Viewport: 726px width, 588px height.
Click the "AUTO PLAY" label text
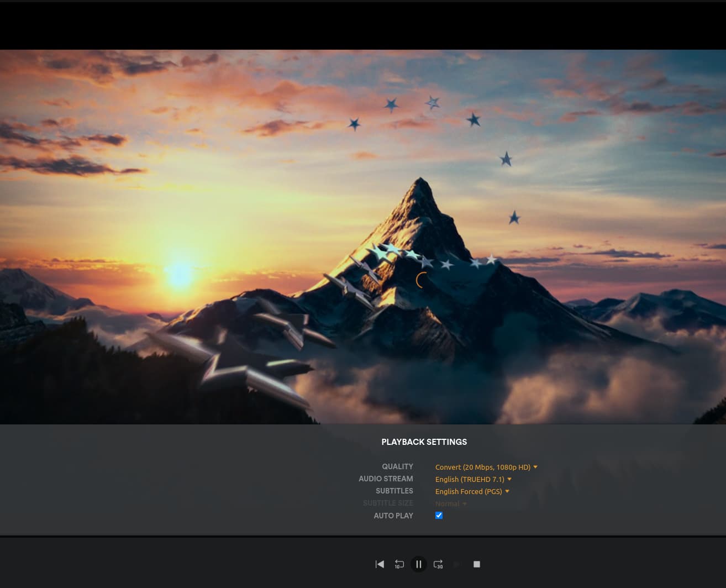click(x=393, y=516)
